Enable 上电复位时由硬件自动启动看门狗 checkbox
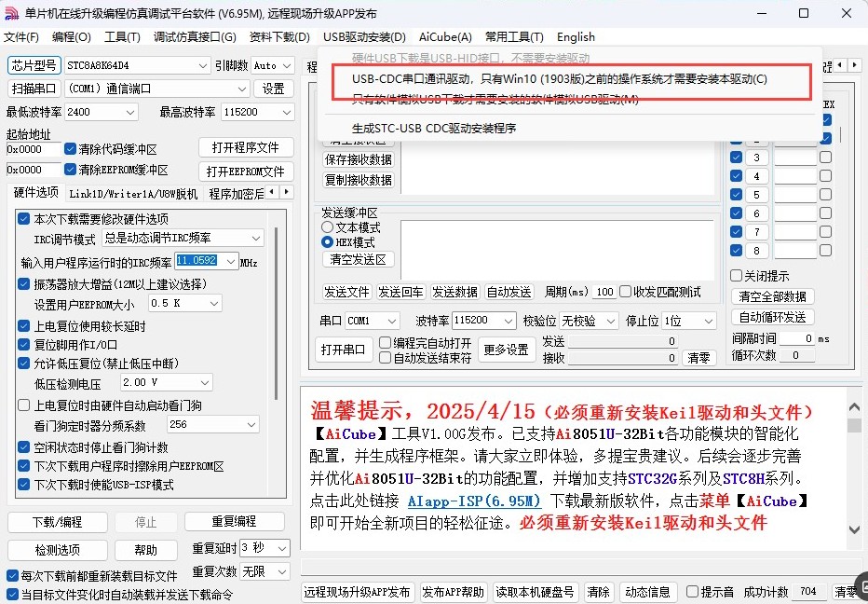 23,405
